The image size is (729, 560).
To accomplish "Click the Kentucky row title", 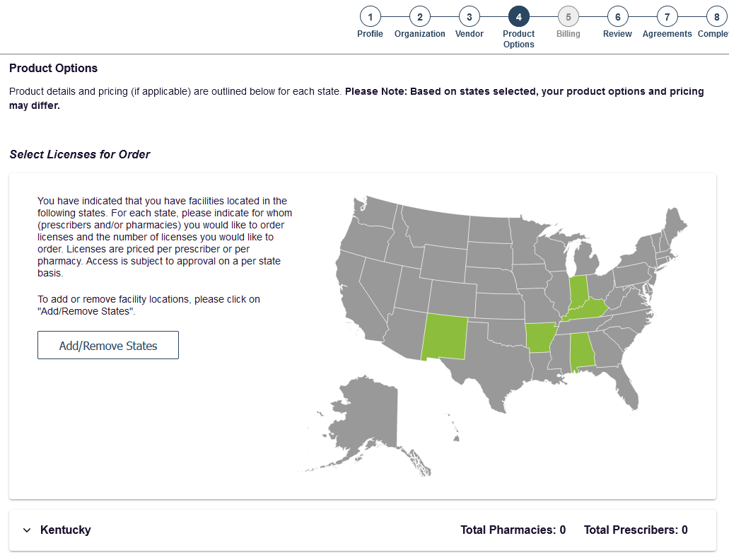I will pos(66,530).
